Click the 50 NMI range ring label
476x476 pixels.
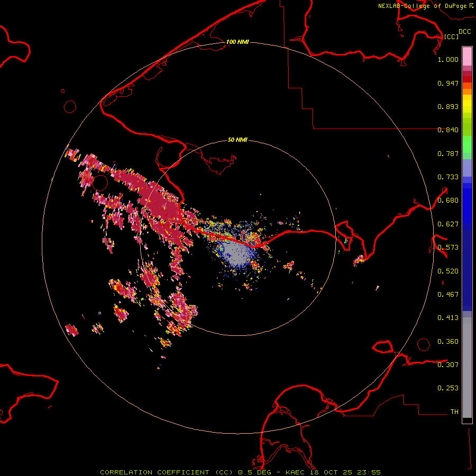click(x=237, y=140)
